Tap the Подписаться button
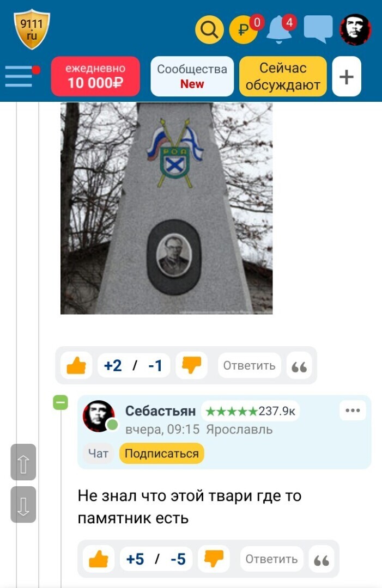 click(x=162, y=454)
